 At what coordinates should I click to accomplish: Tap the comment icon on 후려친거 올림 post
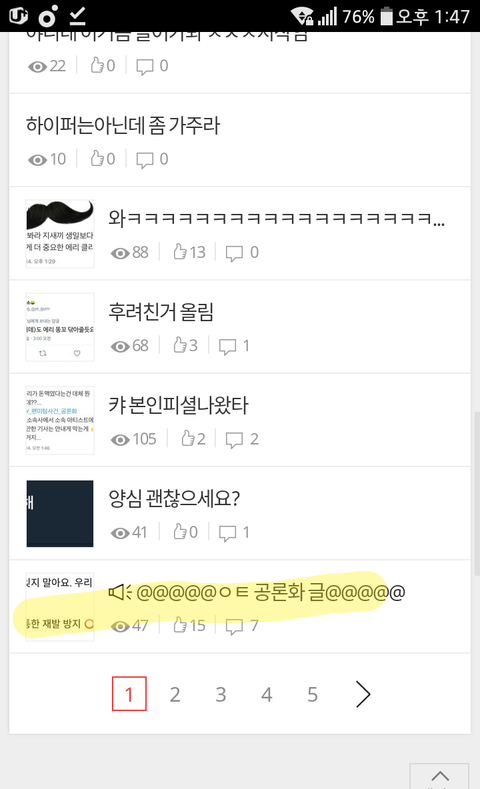(227, 346)
